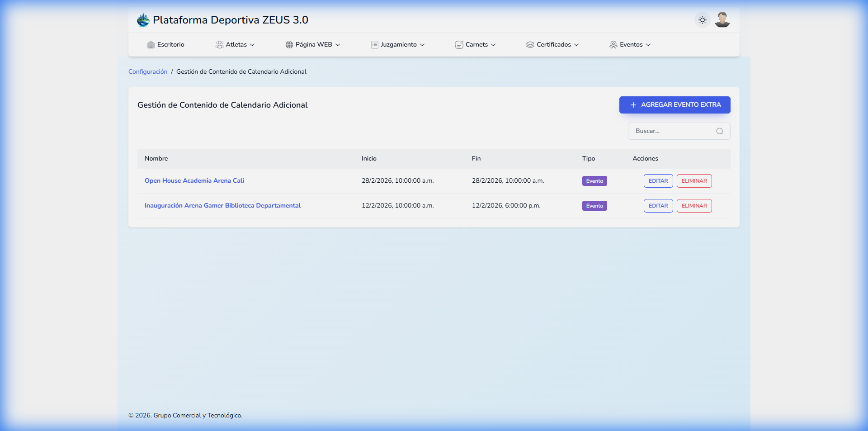Click the Certificados layers icon
The height and width of the screenshot is (431, 868).
click(530, 44)
